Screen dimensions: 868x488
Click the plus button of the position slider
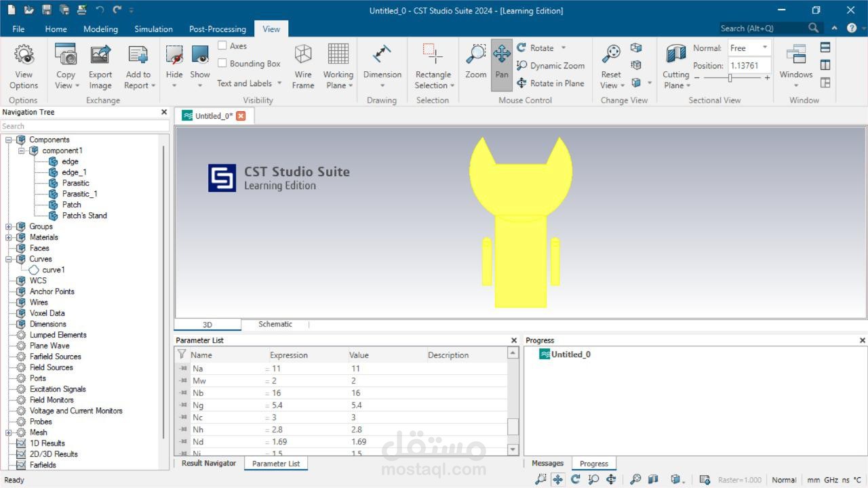tap(767, 78)
